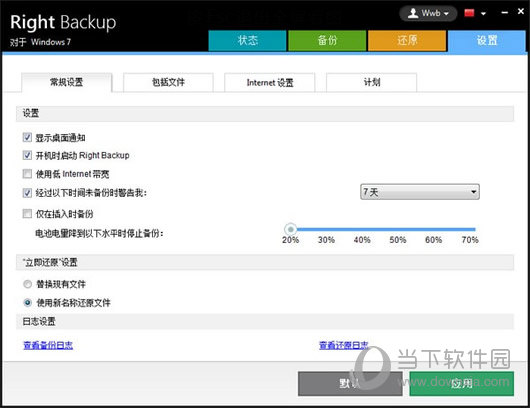Image resolution: width=530 pixels, height=408 pixels.
Task: Toggle the backup warning reminder checkbox
Action: point(27,193)
